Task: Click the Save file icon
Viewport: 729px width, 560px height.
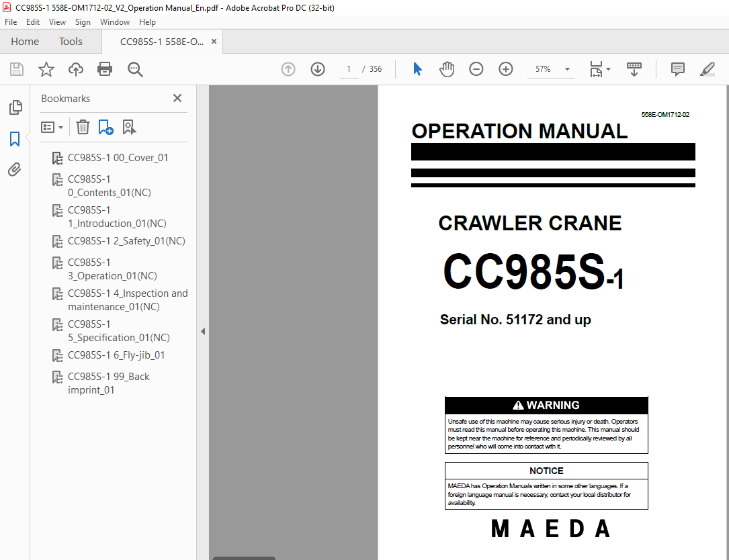Action: click(17, 69)
